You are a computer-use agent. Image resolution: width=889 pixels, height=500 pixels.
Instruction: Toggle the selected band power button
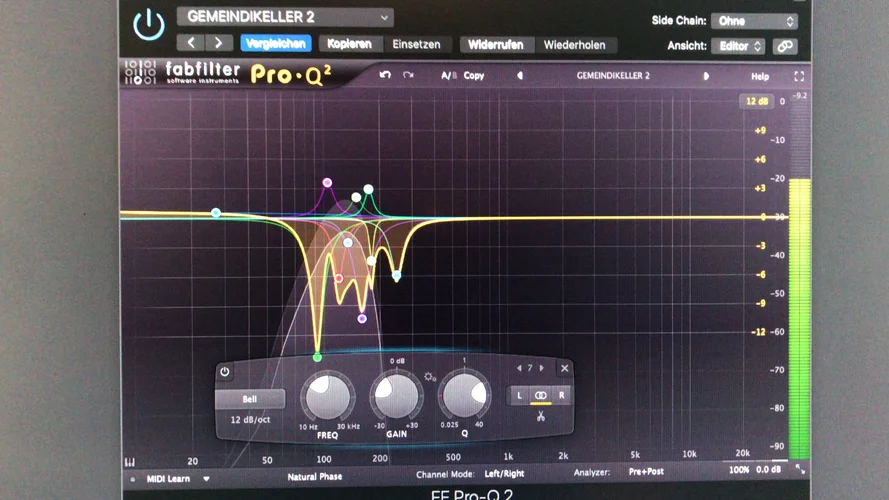225,372
